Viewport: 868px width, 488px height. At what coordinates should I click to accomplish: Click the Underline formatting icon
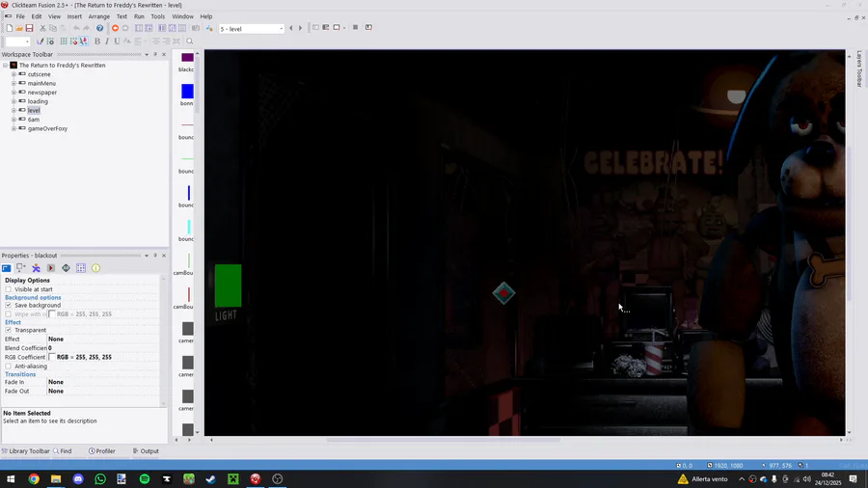coord(117,41)
